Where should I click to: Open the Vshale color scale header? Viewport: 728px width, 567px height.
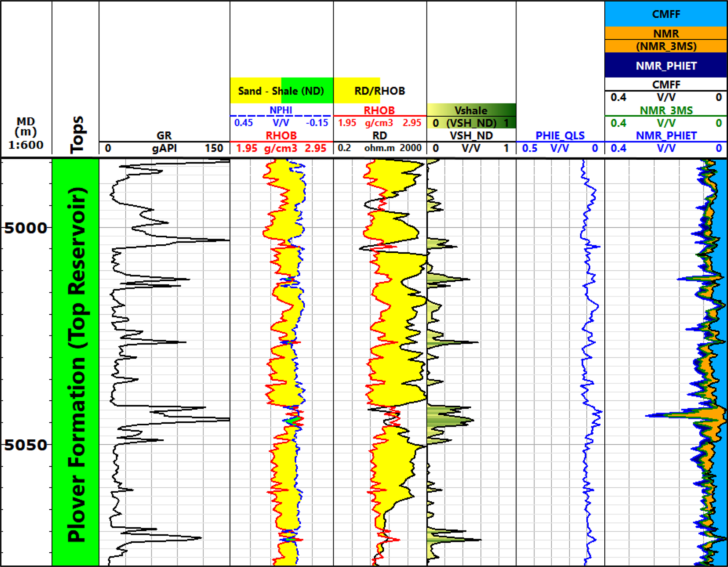click(x=471, y=110)
